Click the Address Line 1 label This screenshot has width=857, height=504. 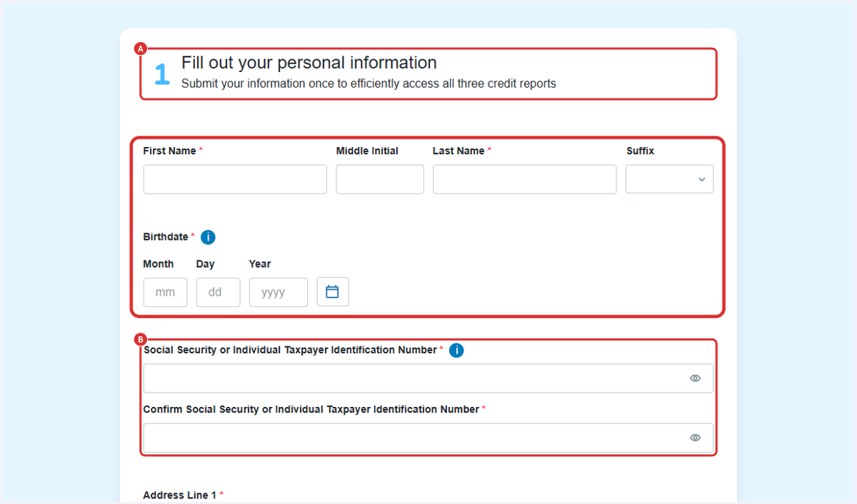tap(180, 495)
